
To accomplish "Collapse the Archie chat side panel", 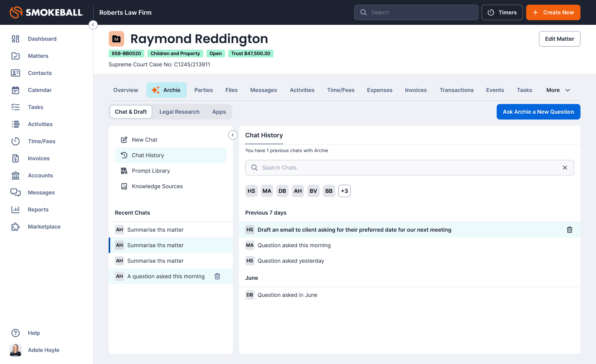I will click(x=233, y=135).
